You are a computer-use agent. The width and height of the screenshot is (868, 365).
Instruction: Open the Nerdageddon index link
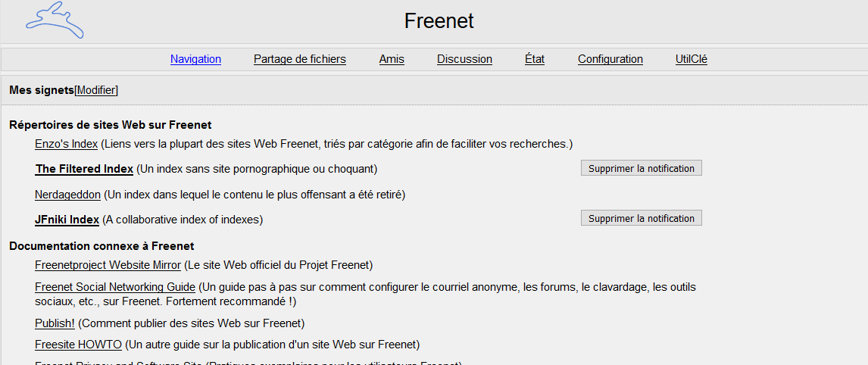(x=67, y=195)
